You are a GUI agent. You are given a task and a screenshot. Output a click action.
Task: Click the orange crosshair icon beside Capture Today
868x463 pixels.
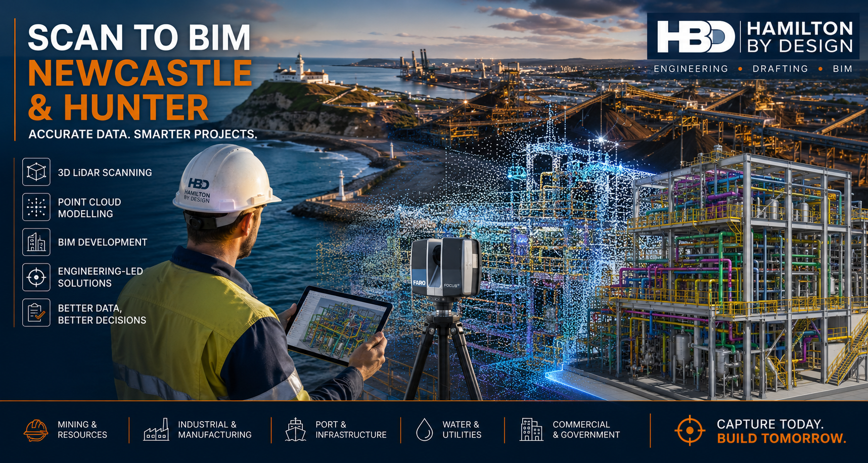(690, 431)
